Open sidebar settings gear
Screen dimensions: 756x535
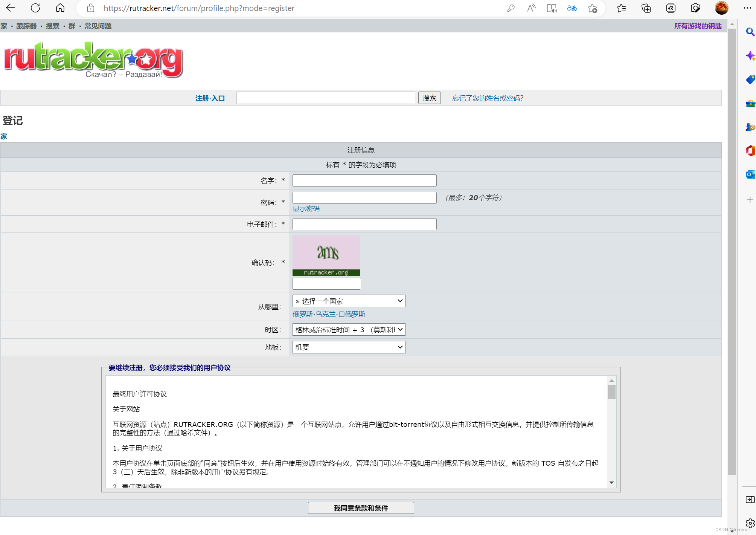point(750,523)
